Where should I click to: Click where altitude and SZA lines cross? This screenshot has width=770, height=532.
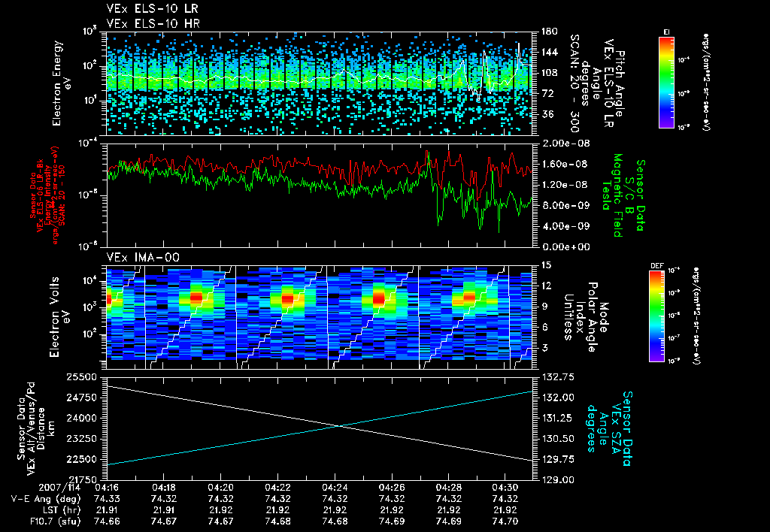[x=338, y=426]
